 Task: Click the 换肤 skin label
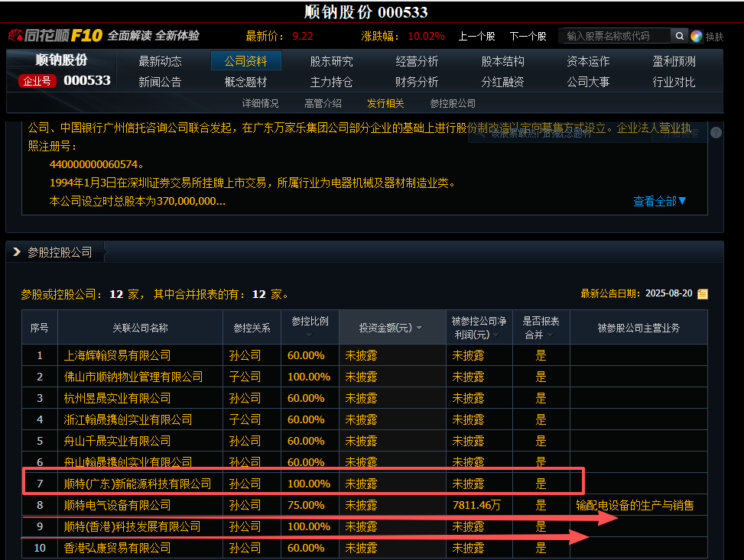(715, 37)
